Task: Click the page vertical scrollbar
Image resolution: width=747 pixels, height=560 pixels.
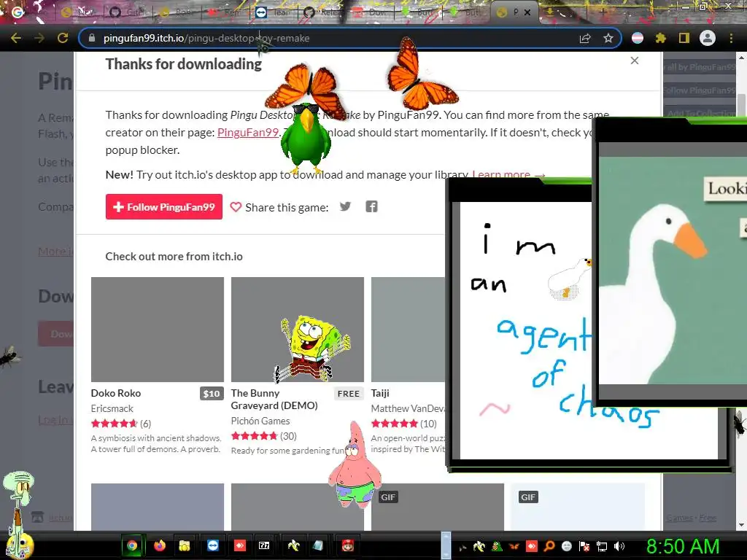Action: [741, 289]
